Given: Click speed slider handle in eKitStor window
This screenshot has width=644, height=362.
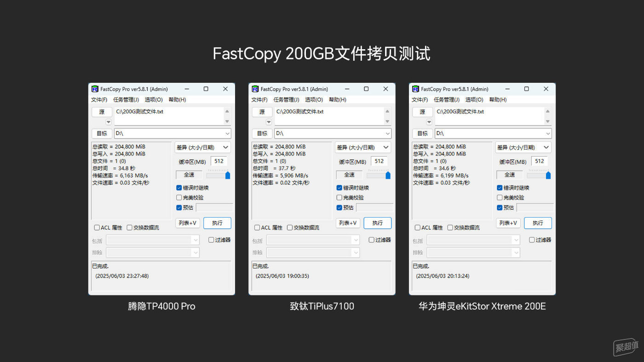Looking at the screenshot, I should click(548, 175).
